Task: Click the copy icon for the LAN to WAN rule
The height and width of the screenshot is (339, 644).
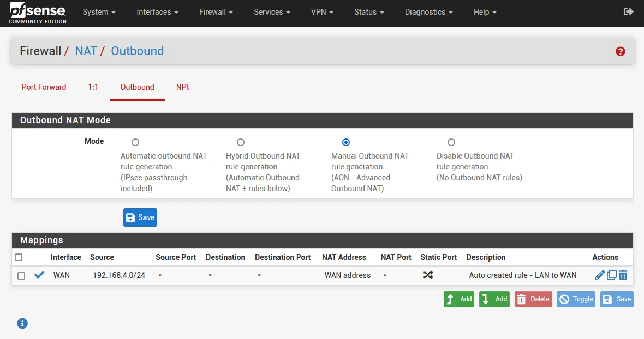Action: pos(612,275)
